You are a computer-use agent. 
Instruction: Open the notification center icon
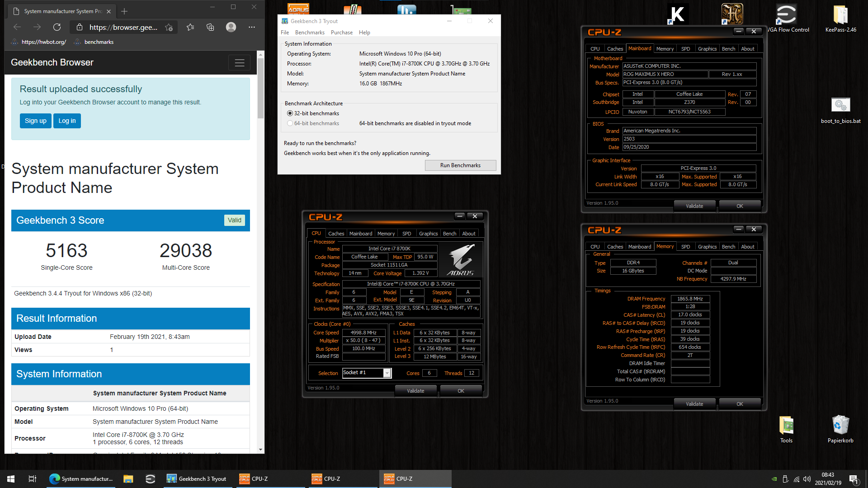(x=854, y=479)
